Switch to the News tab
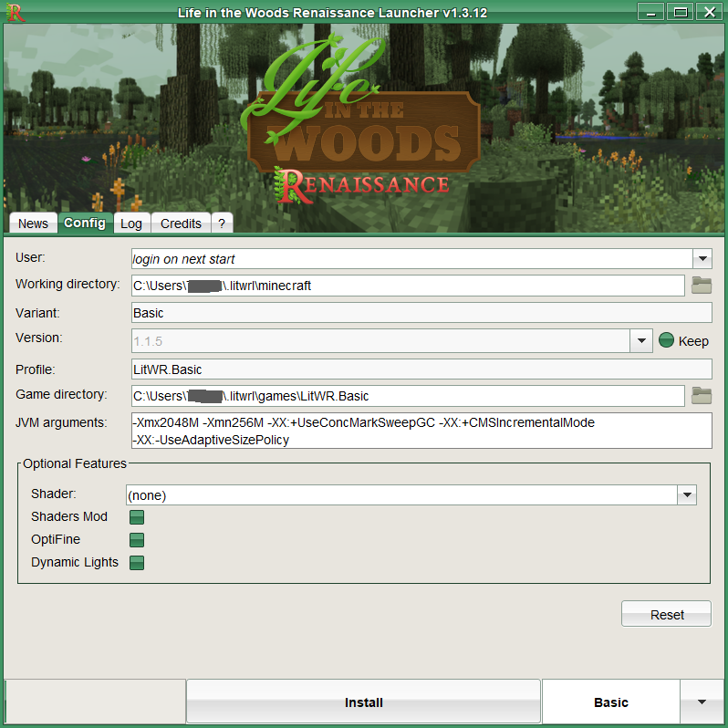The width and height of the screenshot is (728, 728). pos(34,224)
